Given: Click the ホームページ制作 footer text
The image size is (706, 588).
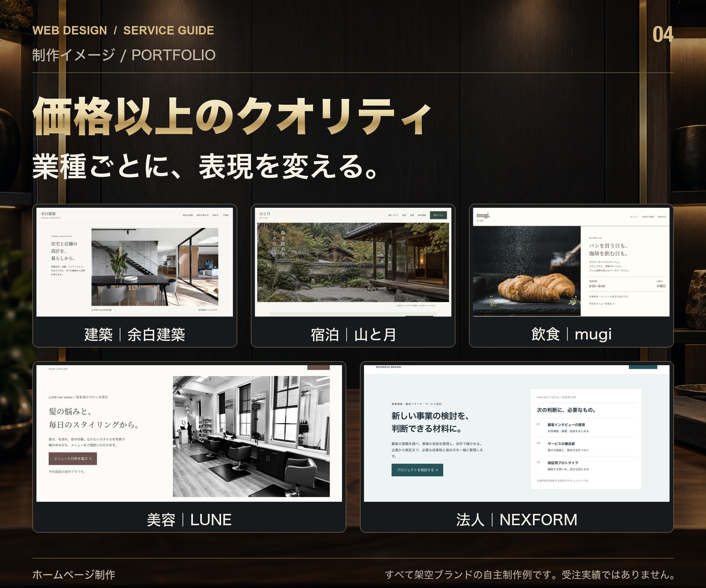Looking at the screenshot, I should 73,575.
